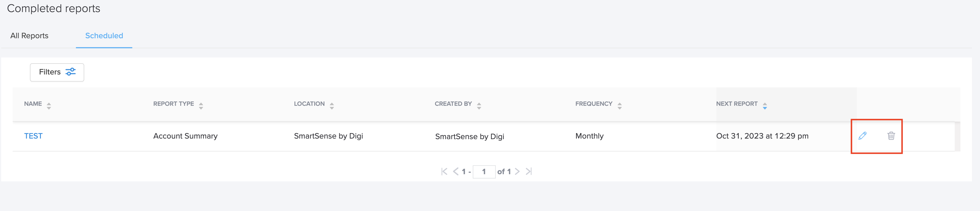Viewport: 980px width, 211px height.
Task: Sort by Frequency column arrows
Action: [x=620, y=106]
